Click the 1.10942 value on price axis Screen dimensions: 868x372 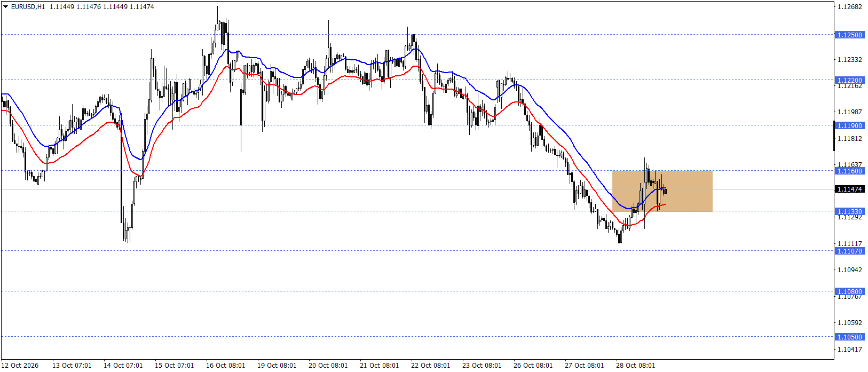coord(849,270)
